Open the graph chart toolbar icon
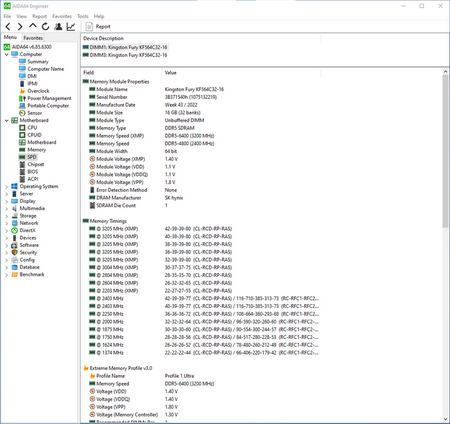 [x=71, y=27]
